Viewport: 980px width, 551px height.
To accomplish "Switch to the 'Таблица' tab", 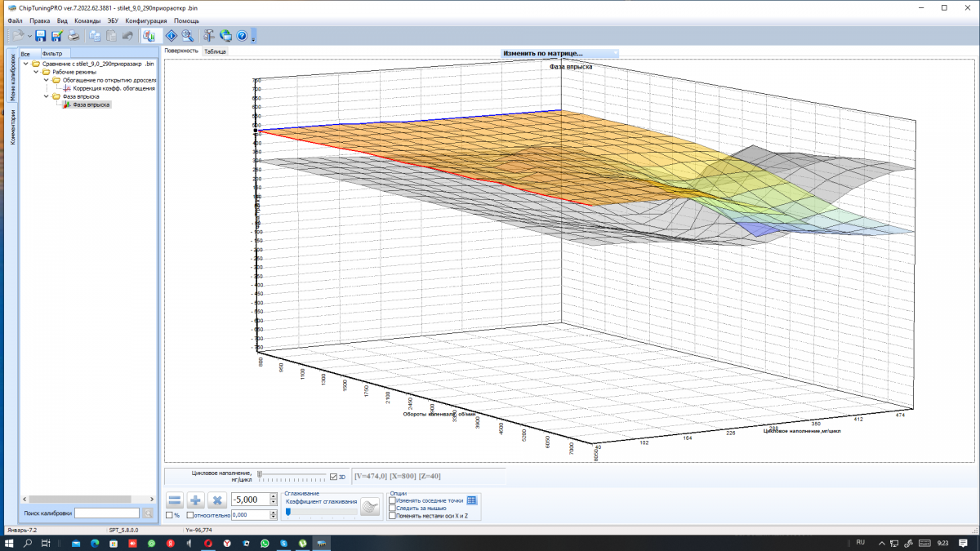I will pyautogui.click(x=216, y=51).
